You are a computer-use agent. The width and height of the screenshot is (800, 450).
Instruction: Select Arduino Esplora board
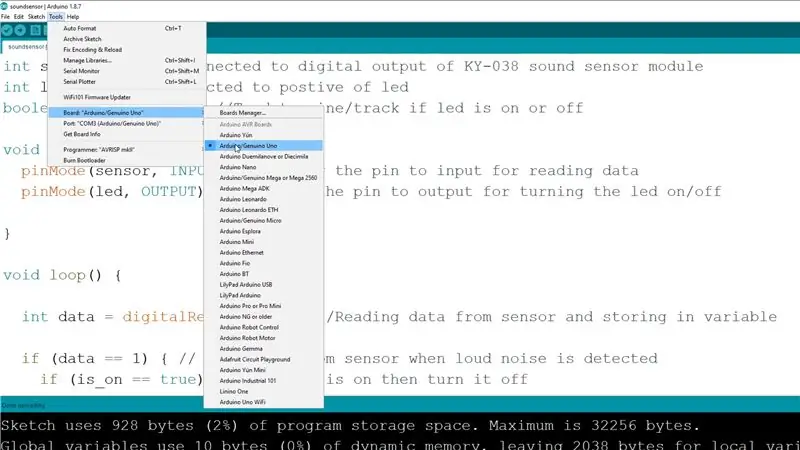[263, 232]
